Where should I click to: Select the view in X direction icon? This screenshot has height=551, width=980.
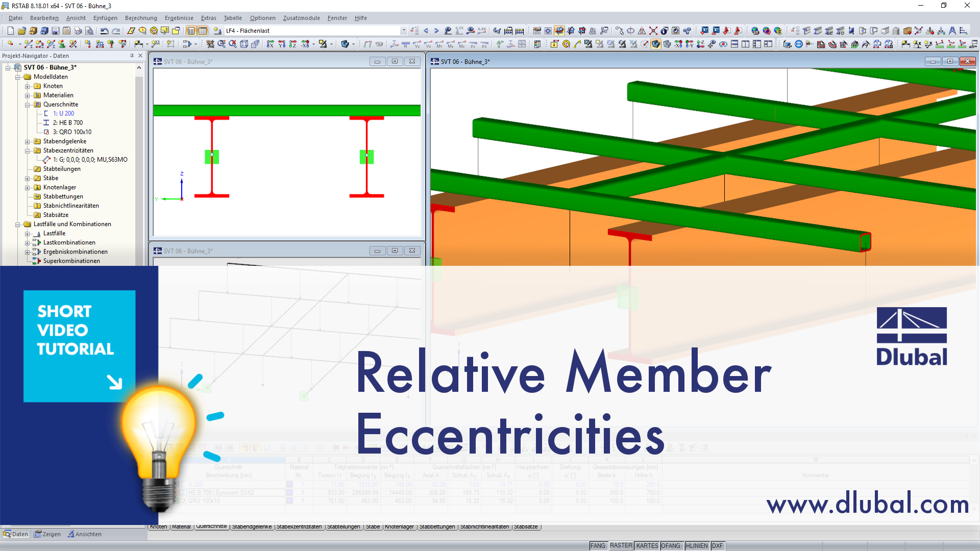(x=270, y=44)
